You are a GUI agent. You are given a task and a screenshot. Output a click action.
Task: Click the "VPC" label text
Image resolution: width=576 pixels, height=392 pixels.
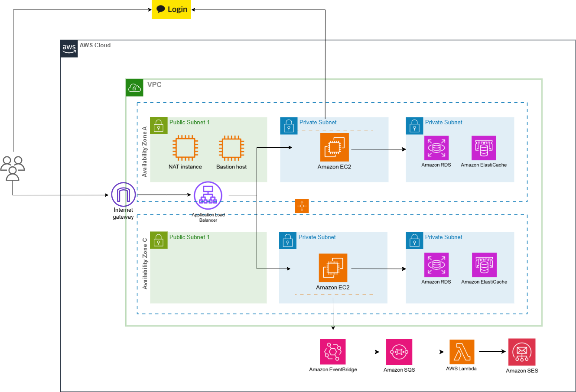click(154, 84)
